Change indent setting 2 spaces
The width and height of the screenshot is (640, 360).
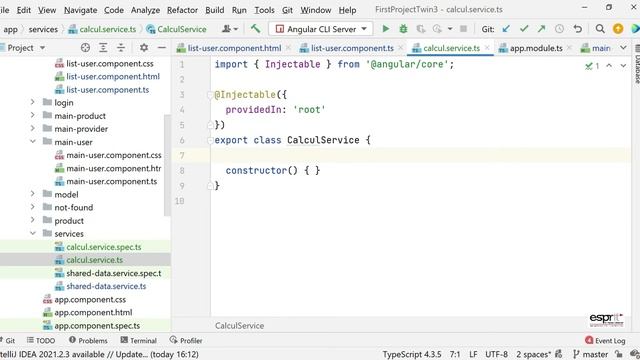coord(533,354)
